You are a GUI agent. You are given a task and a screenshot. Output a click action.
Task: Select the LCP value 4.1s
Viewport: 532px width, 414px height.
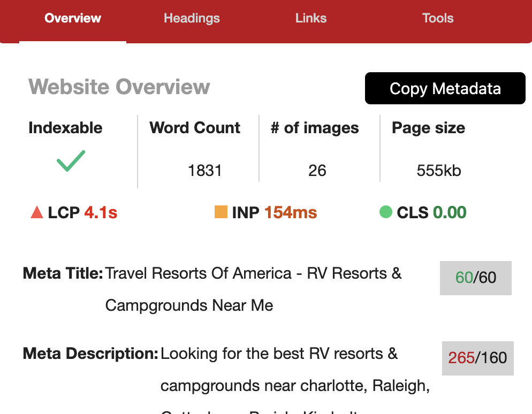pos(101,212)
